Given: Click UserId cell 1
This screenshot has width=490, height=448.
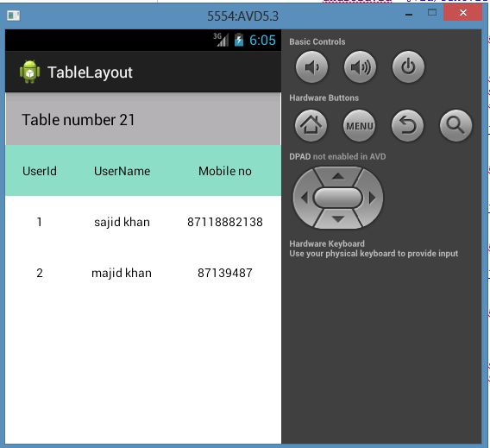Looking at the screenshot, I should coord(40,222).
